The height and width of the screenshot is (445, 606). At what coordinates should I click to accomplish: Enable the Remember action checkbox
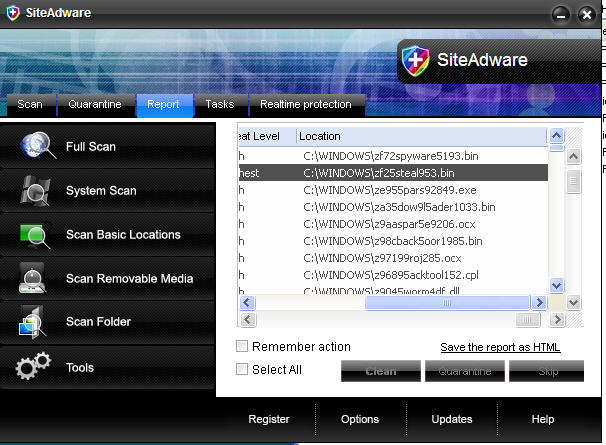pos(242,346)
